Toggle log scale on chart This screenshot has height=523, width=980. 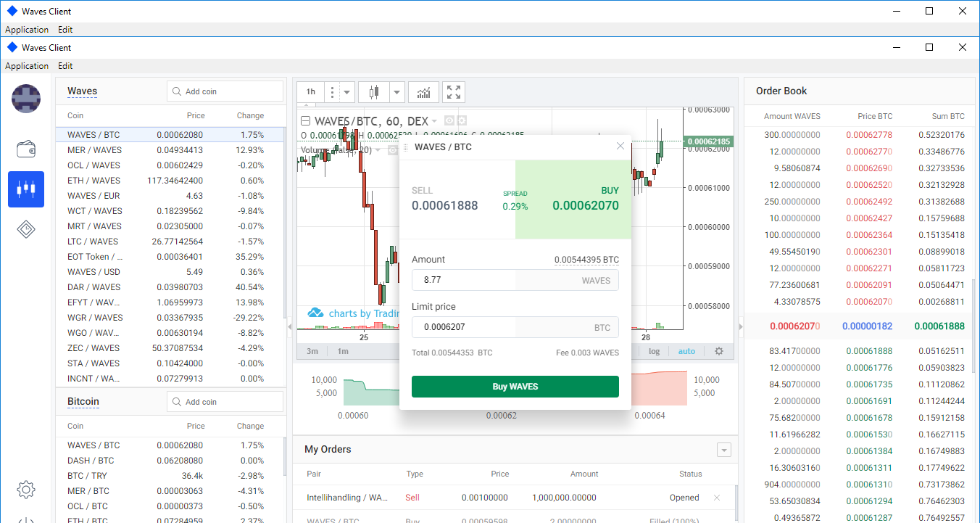[654, 351]
